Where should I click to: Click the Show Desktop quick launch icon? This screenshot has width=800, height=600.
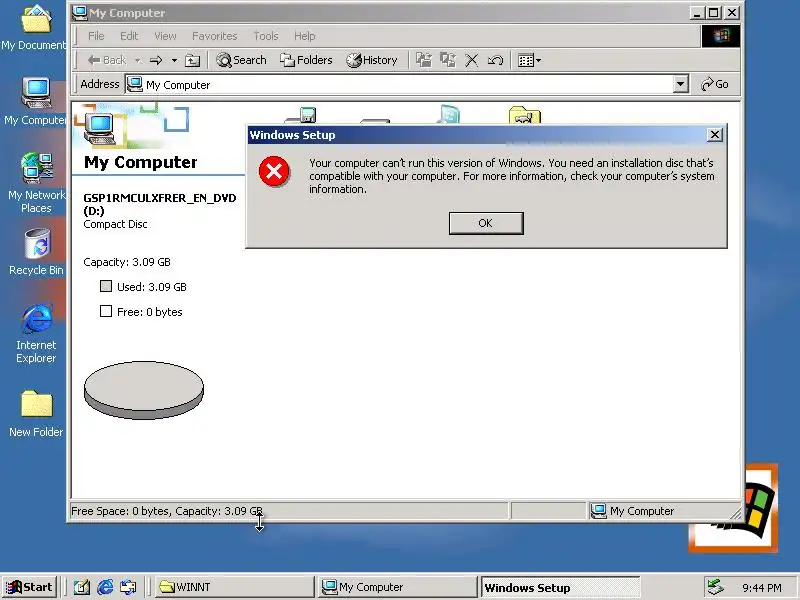tap(82, 587)
